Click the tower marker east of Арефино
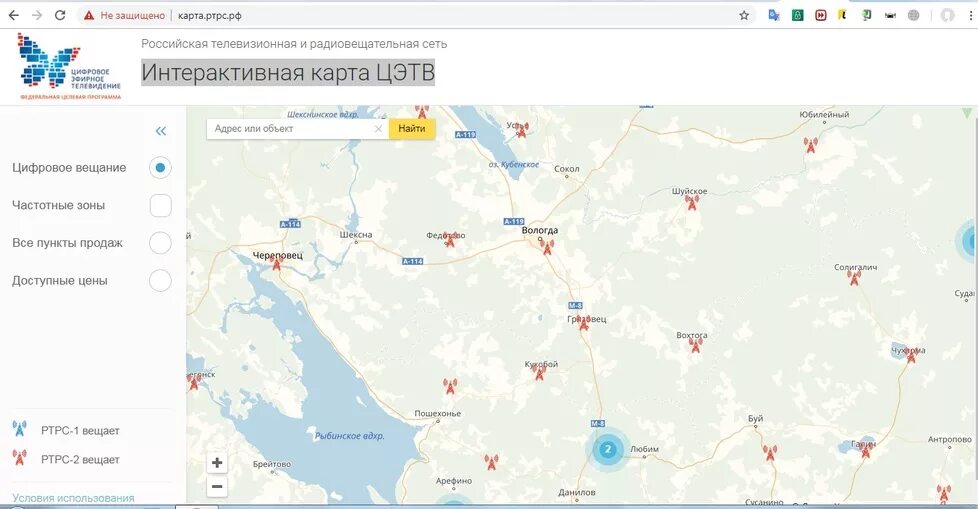Image resolution: width=978 pixels, height=509 pixels. (x=491, y=462)
